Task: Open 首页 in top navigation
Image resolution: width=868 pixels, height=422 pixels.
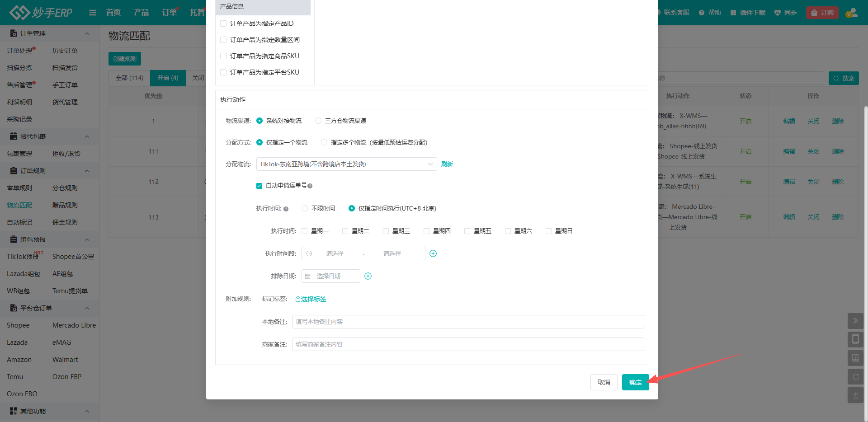Action: 113,13
